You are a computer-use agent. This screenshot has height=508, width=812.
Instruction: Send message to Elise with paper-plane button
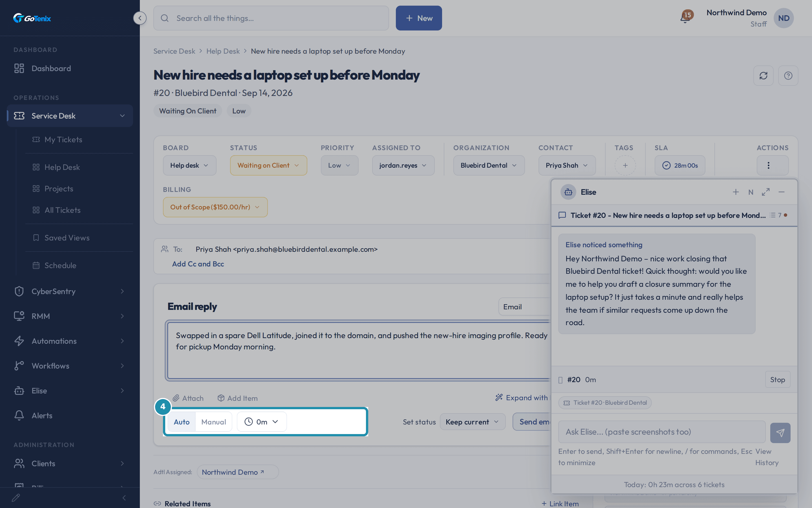pyautogui.click(x=780, y=433)
